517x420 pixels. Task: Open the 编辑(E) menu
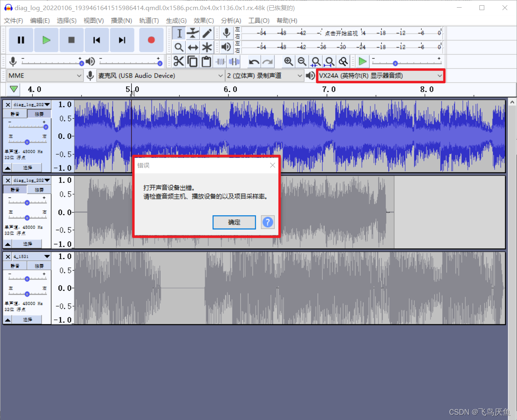click(x=40, y=21)
